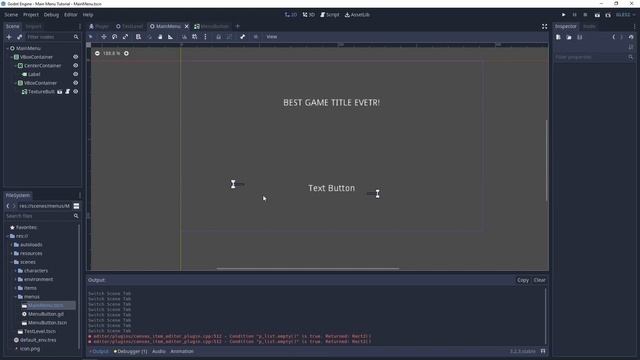Screen dimensions: 640x360
Task: Open TextureButton's instanced scene in editor
Action: pyautogui.click(x=60, y=92)
